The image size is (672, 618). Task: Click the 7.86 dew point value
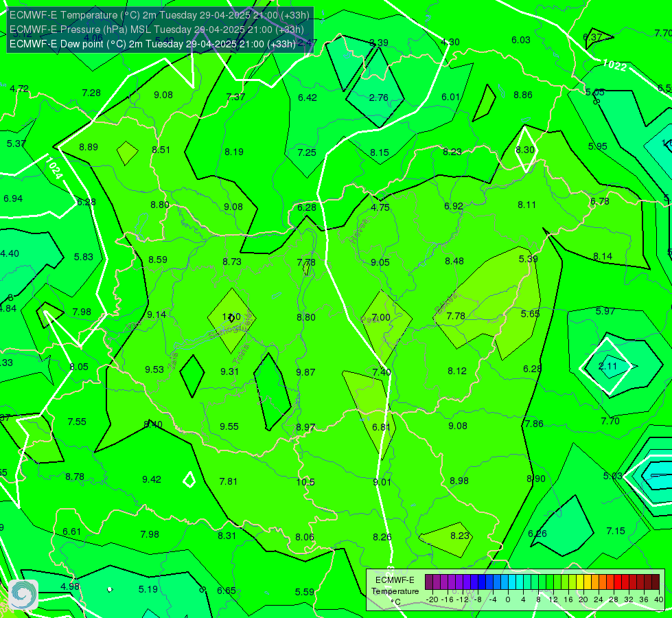click(x=534, y=424)
